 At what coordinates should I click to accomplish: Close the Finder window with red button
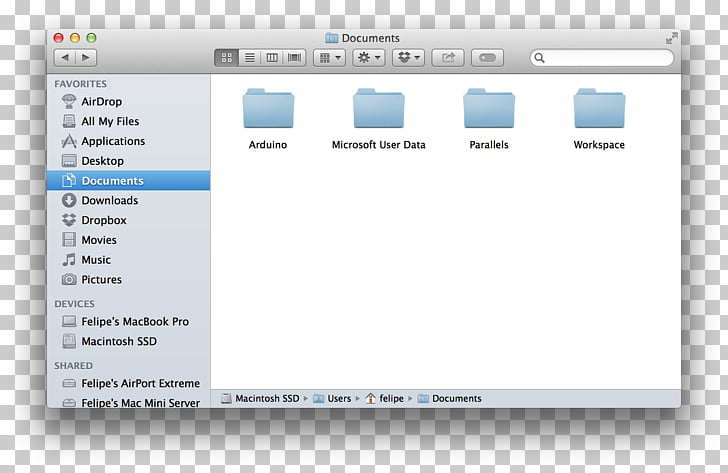(x=58, y=38)
